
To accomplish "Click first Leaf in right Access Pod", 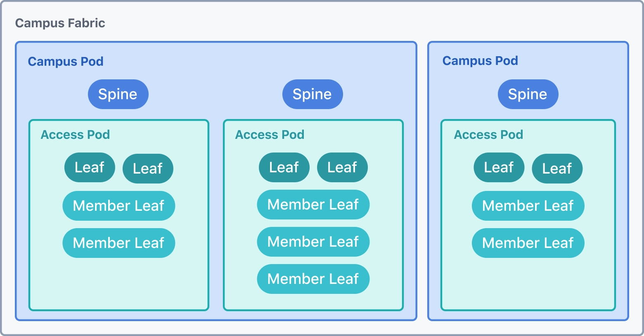I will point(499,167).
